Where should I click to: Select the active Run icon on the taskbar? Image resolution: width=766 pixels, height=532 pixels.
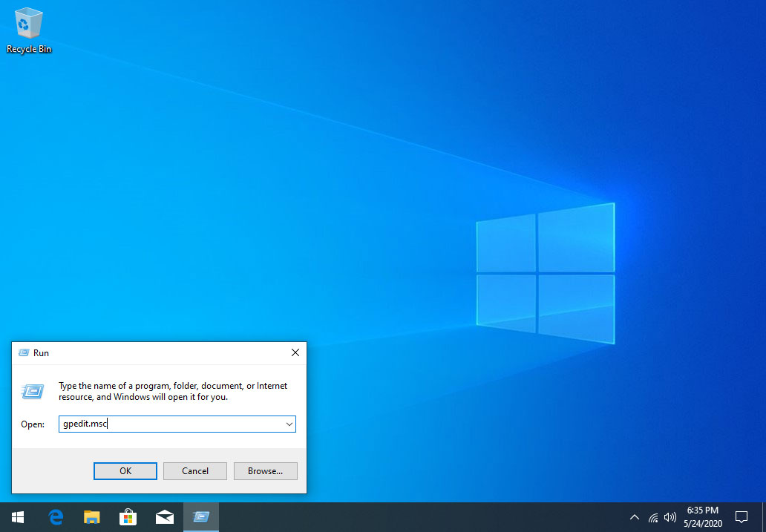tap(200, 517)
